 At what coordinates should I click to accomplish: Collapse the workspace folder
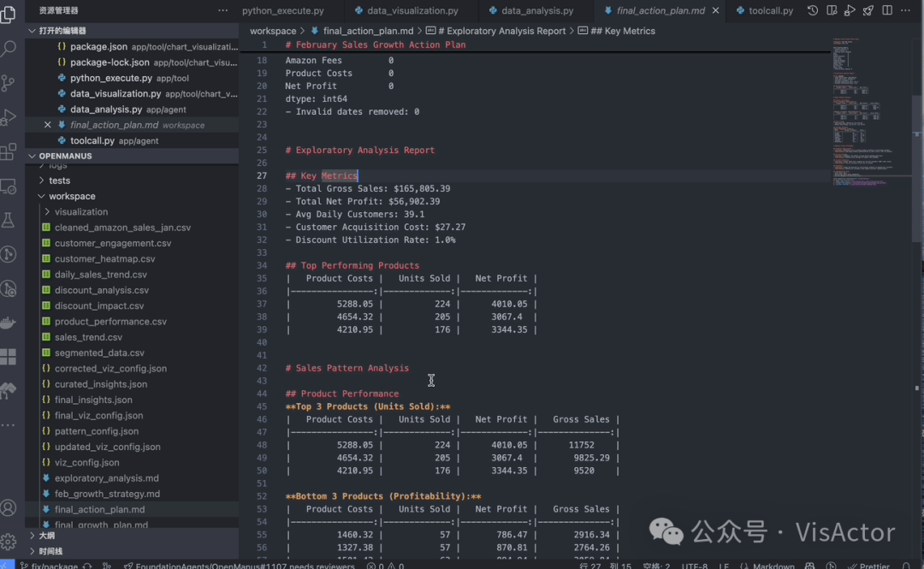pyautogui.click(x=72, y=196)
